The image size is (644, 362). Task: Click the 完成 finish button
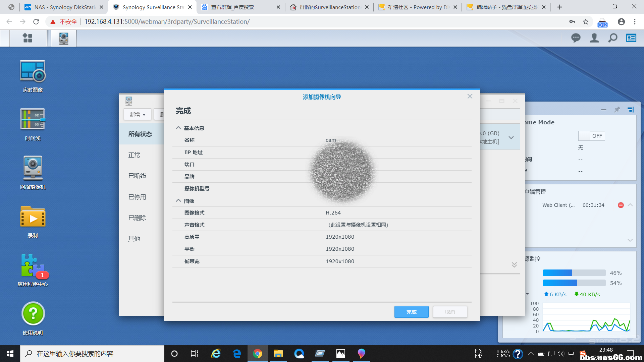coord(411,312)
